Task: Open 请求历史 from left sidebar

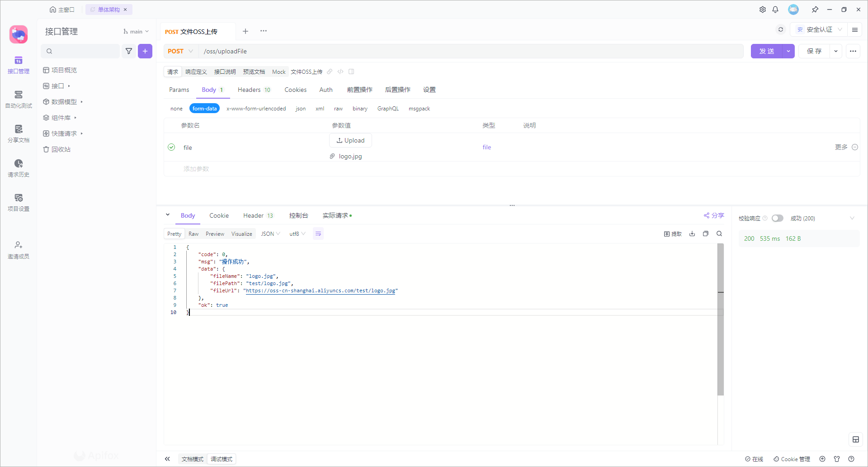Action: point(19,168)
